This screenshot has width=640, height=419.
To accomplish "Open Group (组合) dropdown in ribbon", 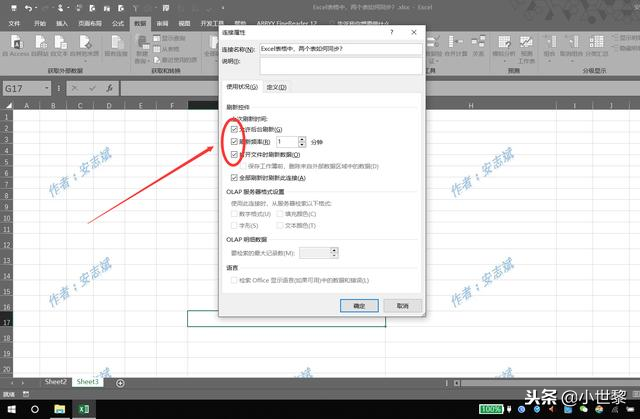I will 549,48.
